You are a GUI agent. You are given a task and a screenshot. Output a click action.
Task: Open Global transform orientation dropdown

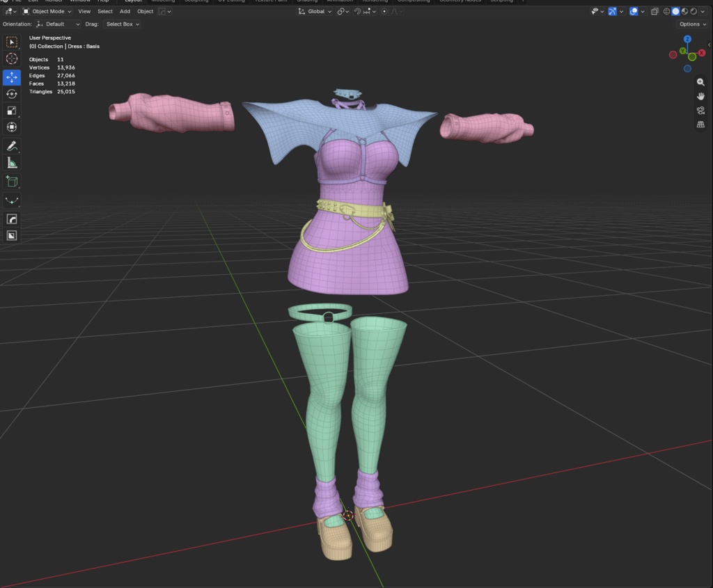point(315,11)
